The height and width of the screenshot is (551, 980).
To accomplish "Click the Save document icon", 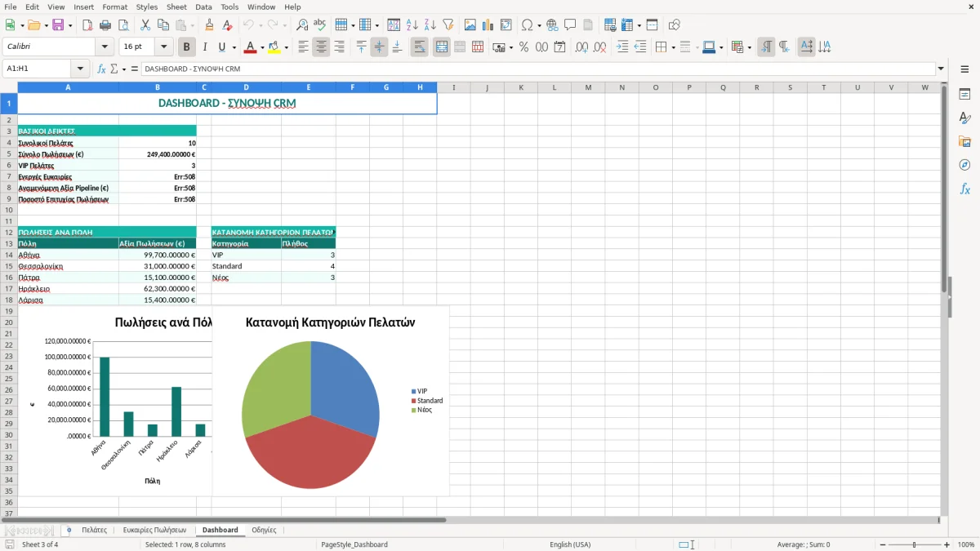I will point(58,25).
